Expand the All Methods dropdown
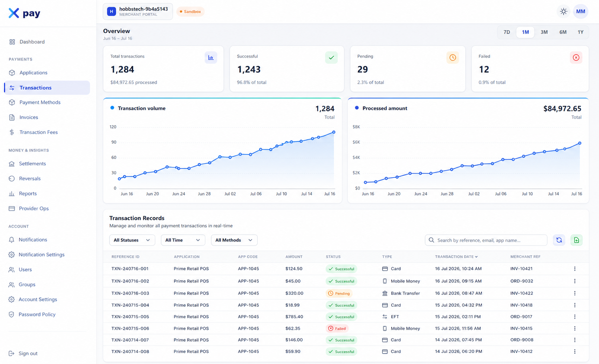The width and height of the screenshot is (599, 364). coord(234,240)
